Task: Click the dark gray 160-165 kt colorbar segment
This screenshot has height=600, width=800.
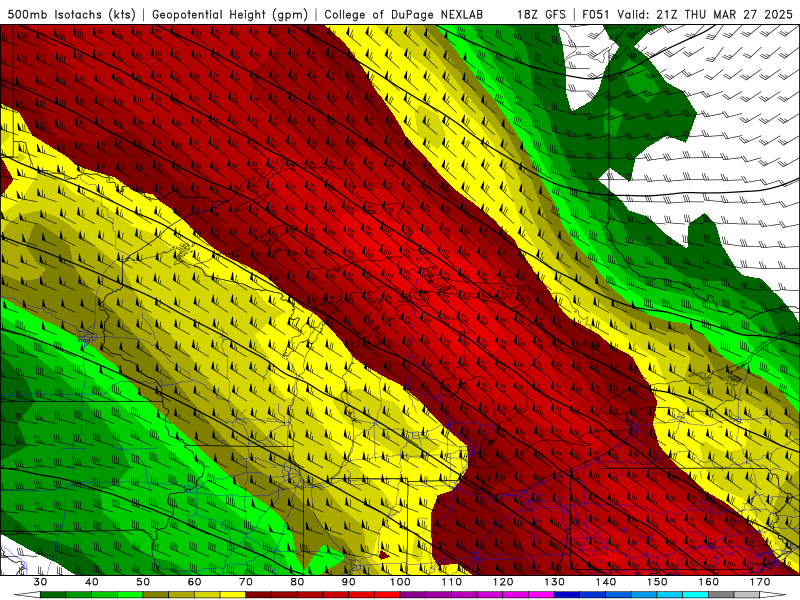Action: click(721, 595)
